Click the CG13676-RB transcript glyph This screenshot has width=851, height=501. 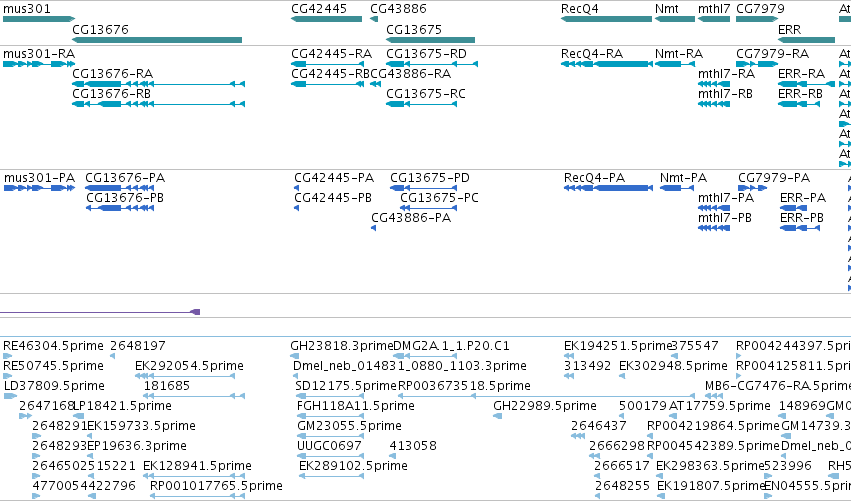(x=158, y=104)
